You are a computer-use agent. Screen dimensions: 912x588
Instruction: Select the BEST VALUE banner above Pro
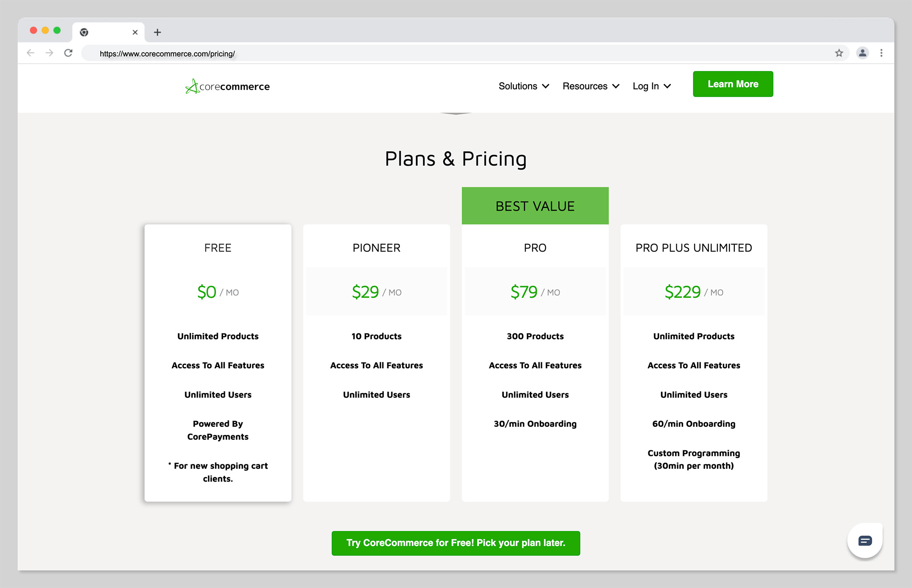(x=535, y=205)
